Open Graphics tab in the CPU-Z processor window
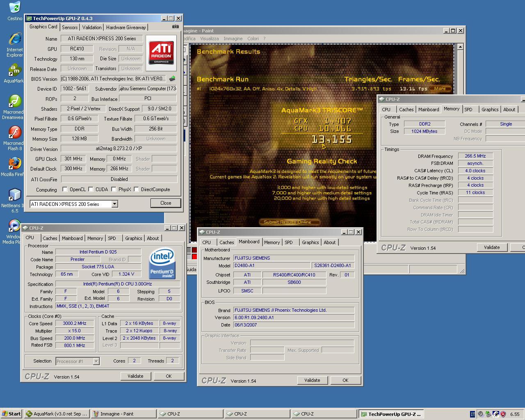Screen dimensions: 525x420 pyautogui.click(x=134, y=238)
